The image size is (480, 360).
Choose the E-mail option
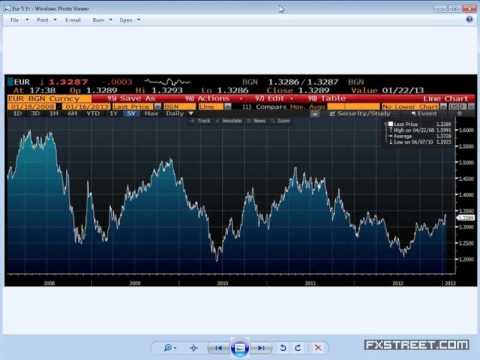tap(73, 20)
